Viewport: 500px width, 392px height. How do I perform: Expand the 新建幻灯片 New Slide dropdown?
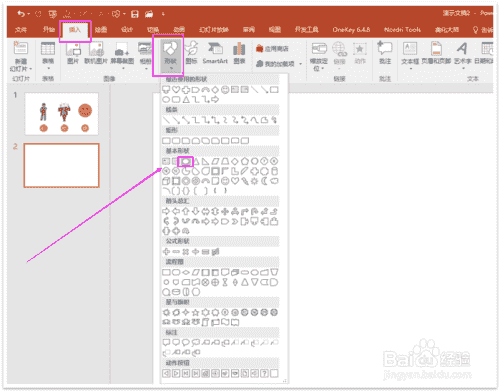click(21, 65)
